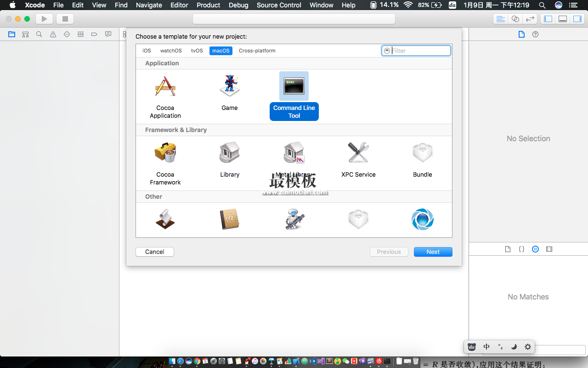588x368 pixels.
Task: Switch input method Chinese 中 mode
Action: [486, 347]
